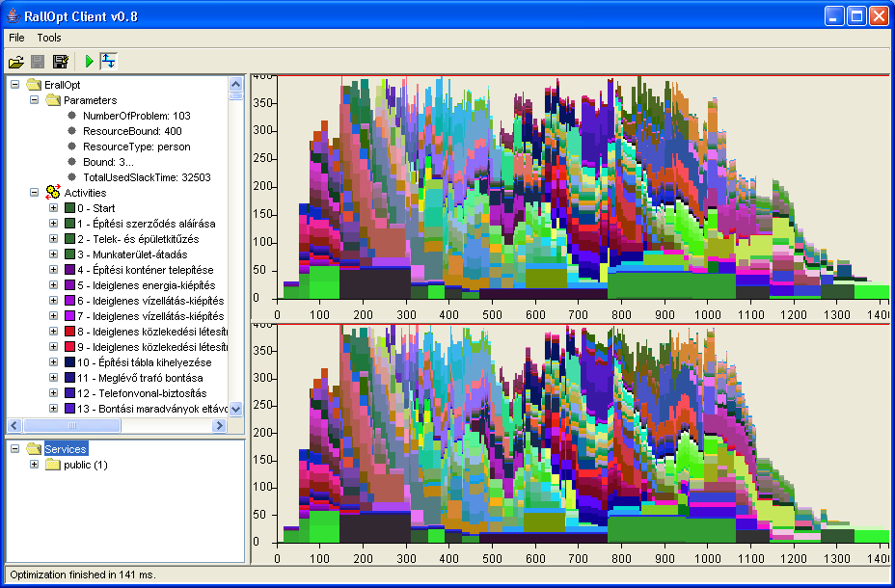Open the File menu
Image resolution: width=895 pixels, height=588 pixels.
point(16,38)
